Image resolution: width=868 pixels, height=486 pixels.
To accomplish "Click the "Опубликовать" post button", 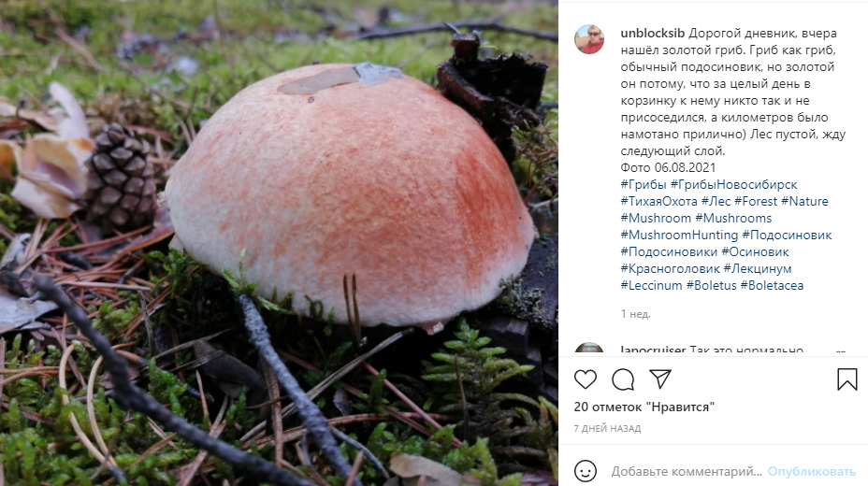I will point(812,472).
